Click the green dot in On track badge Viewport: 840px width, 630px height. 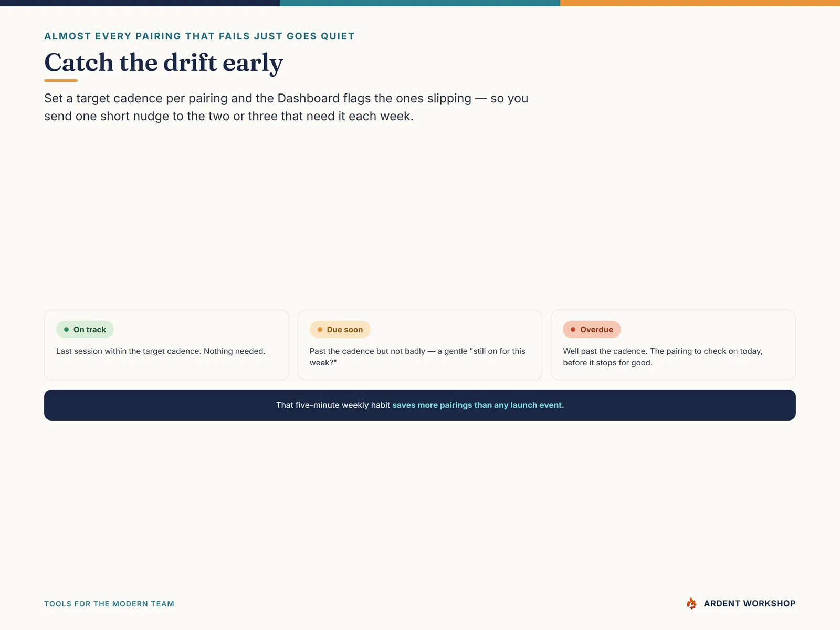click(66, 330)
